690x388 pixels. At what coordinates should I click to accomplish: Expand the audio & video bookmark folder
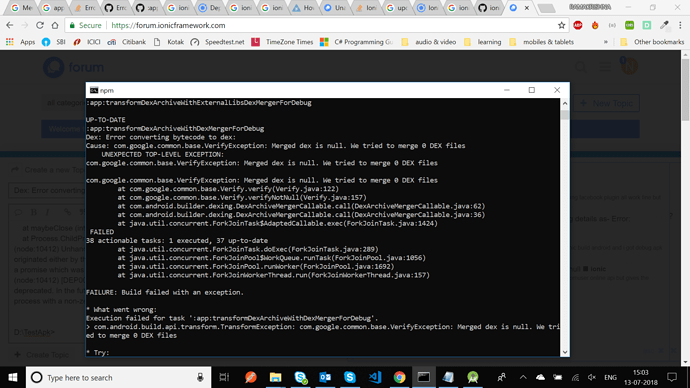[429, 42]
